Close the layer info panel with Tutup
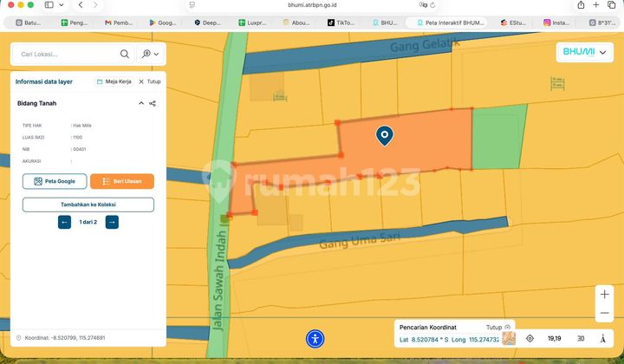The image size is (624, 364). 150,81
